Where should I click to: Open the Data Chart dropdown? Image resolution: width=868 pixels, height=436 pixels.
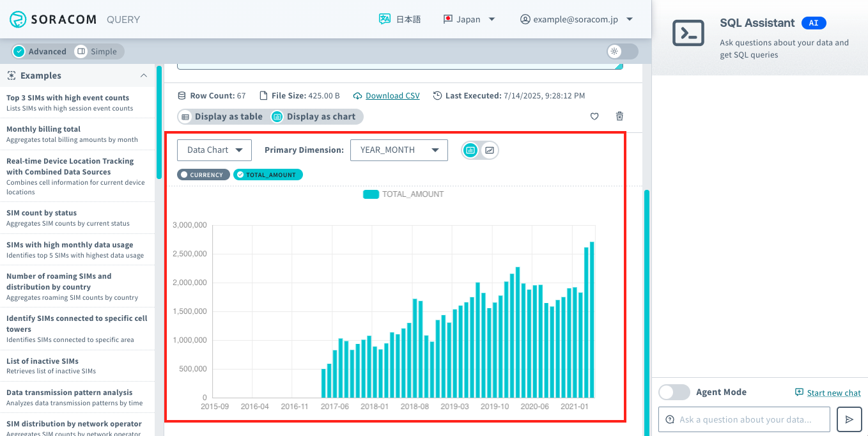(x=214, y=150)
